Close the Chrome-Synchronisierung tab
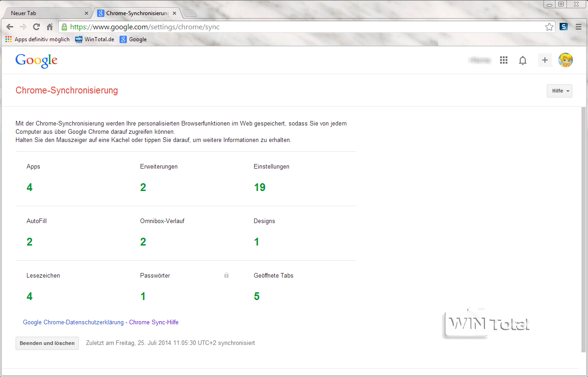The height and width of the screenshot is (377, 588). pyautogui.click(x=174, y=13)
